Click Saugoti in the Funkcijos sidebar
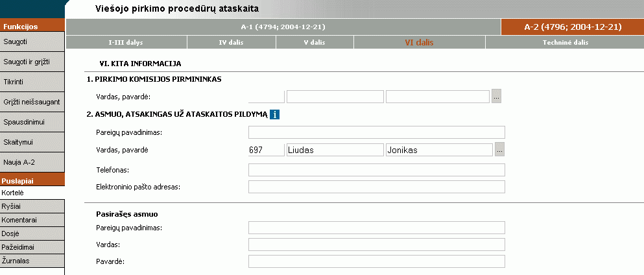The height and width of the screenshot is (275, 644). [x=32, y=42]
